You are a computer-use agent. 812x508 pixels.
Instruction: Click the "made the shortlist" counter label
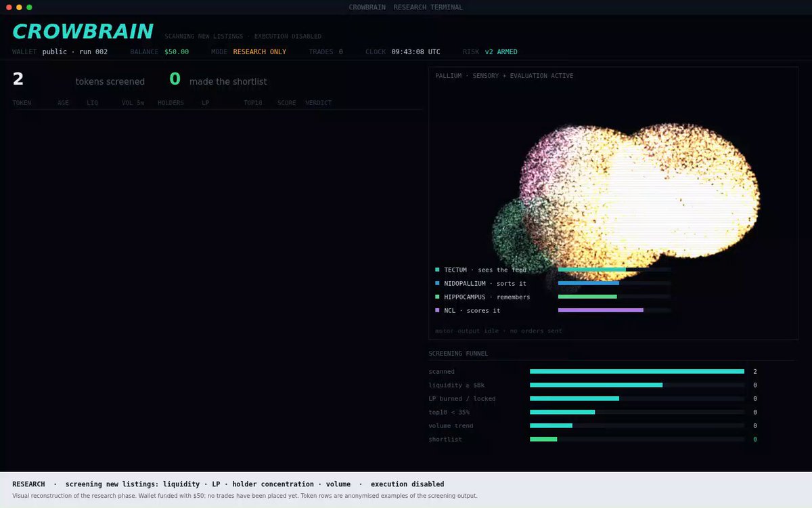pos(228,82)
